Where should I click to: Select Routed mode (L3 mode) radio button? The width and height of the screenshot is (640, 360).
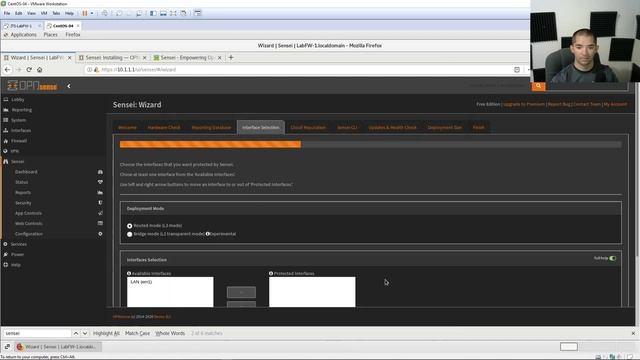point(129,226)
